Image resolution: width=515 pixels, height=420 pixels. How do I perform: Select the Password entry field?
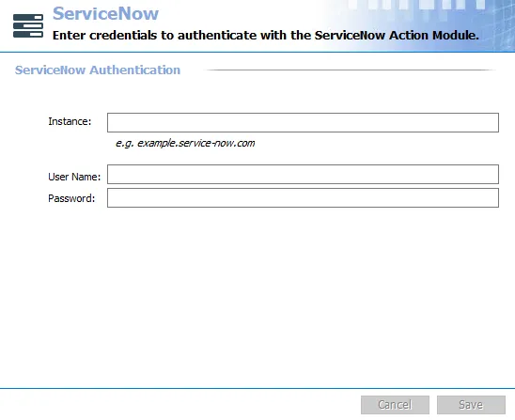tap(303, 197)
